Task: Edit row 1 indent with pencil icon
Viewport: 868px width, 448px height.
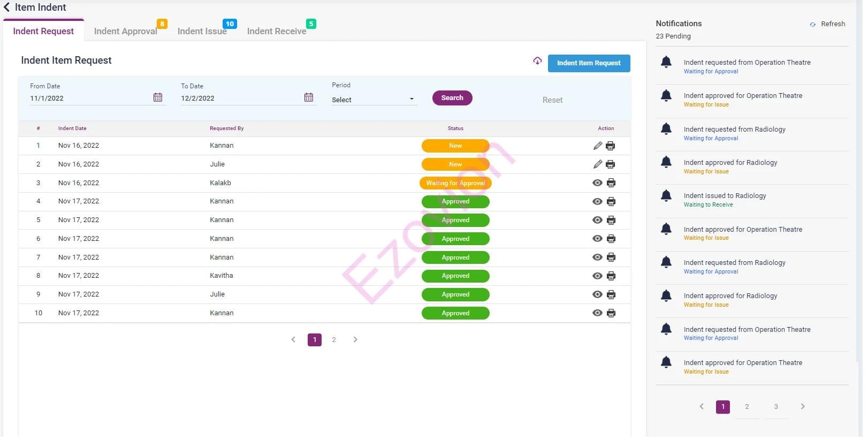Action: [x=598, y=146]
